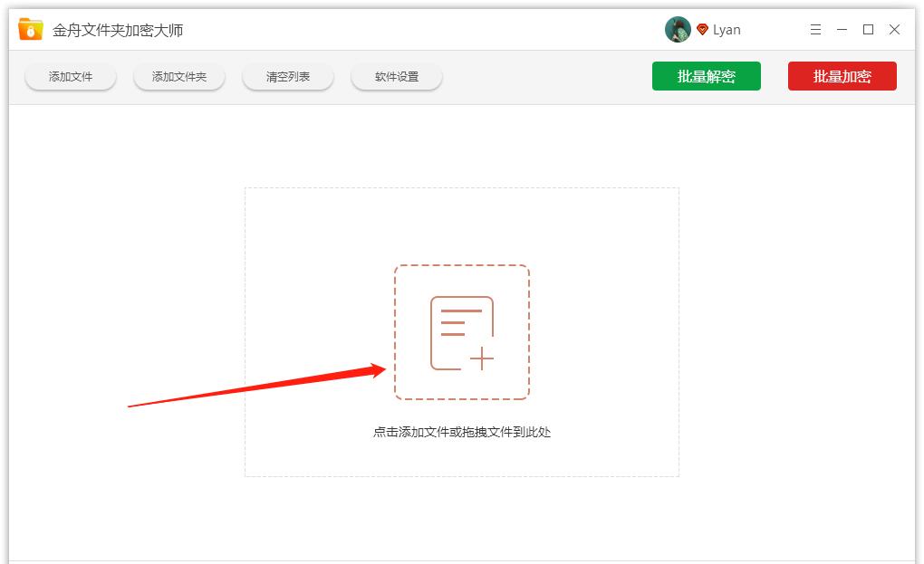Clear the file list with 清空列表

(x=287, y=76)
